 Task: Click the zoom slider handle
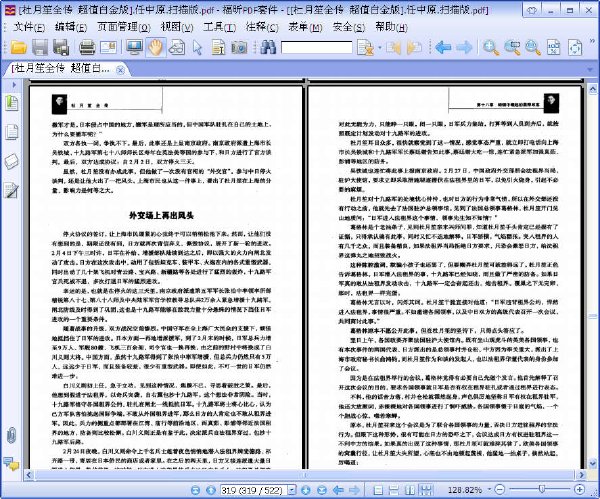541,489
